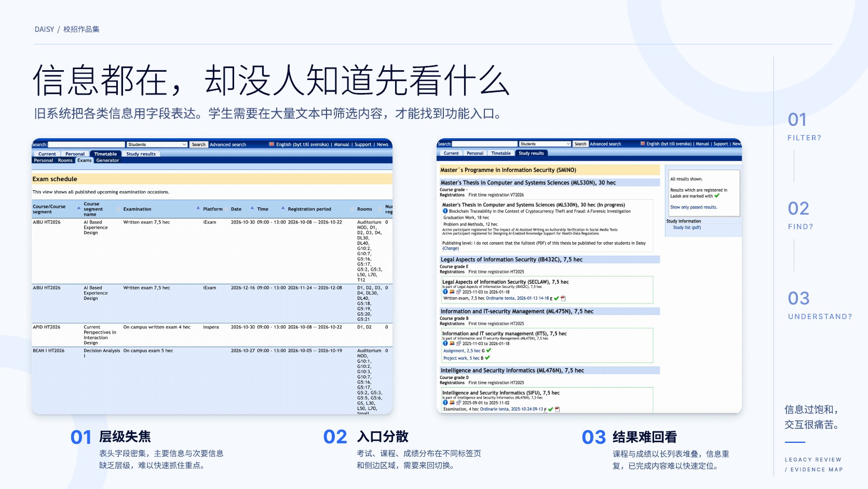Open the info icon under the SECLAW course
868x489 pixels.
[x=445, y=292]
